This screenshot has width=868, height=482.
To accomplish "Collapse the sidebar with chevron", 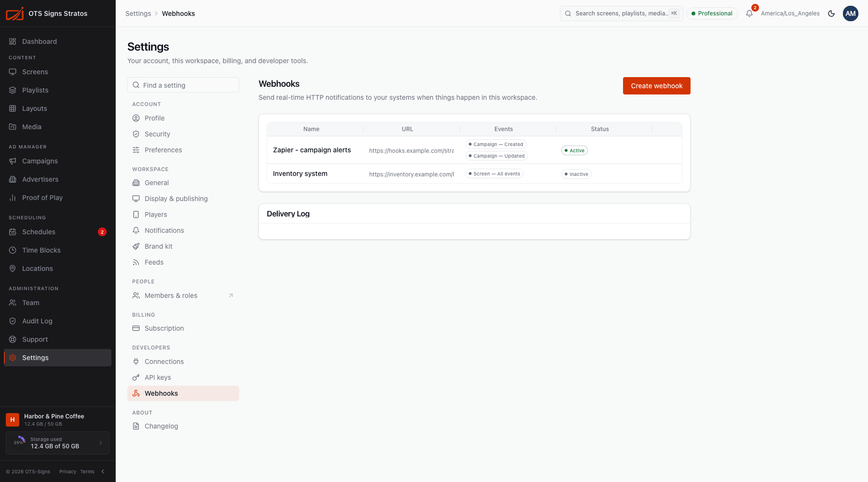I will 103,471.
